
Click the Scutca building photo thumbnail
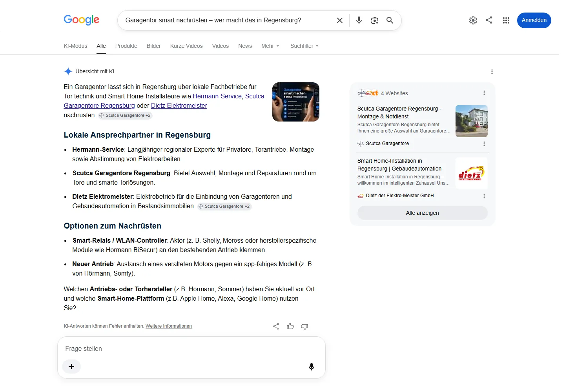[x=471, y=121]
